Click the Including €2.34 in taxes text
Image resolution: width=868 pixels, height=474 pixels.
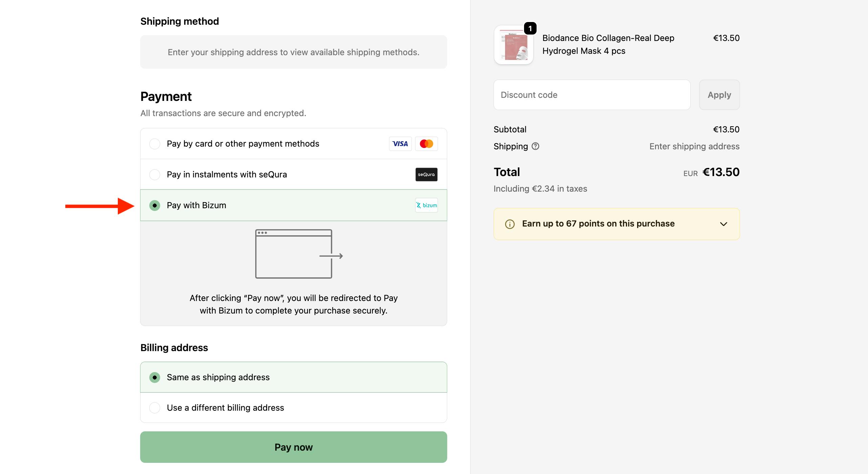tap(540, 189)
